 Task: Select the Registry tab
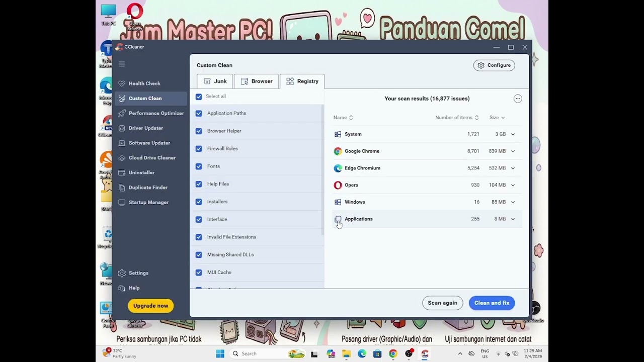tap(302, 81)
